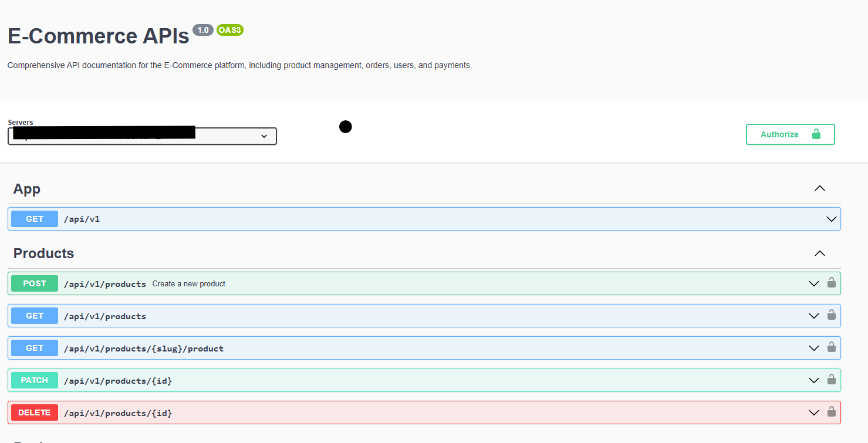Open the App section heading
The image size is (868, 443).
(27, 188)
